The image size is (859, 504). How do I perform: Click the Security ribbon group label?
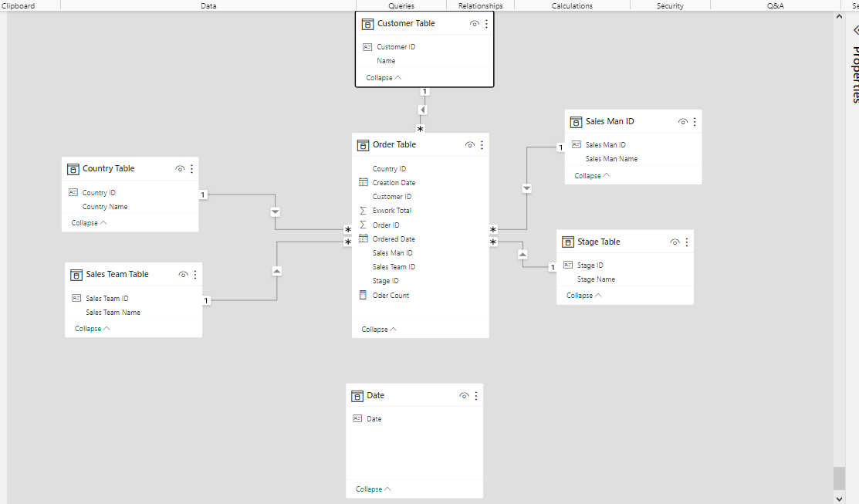pos(670,5)
